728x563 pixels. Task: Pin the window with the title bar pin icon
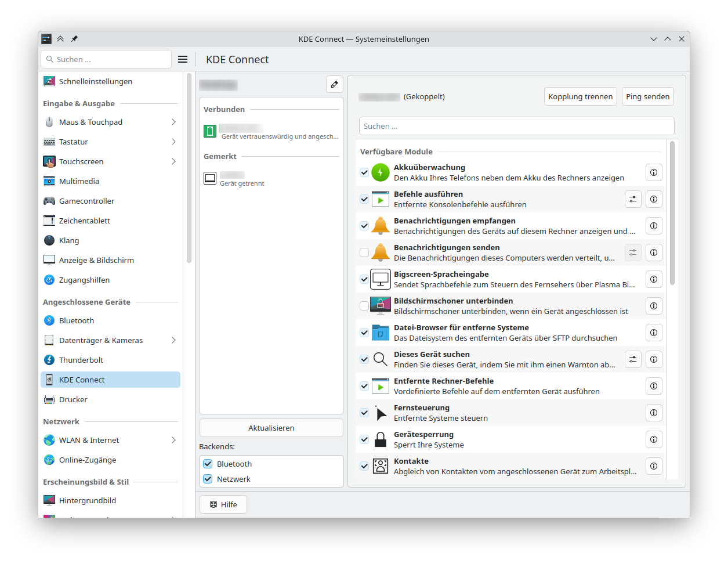pyautogui.click(x=74, y=39)
